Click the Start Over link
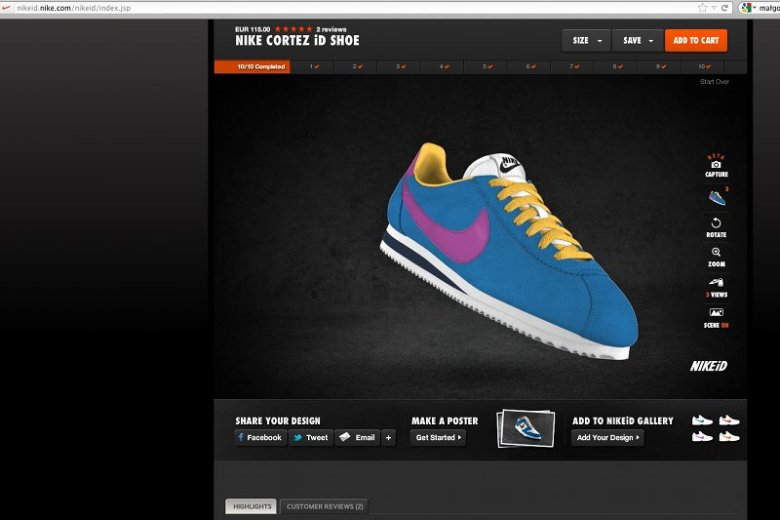780x520 pixels. (x=714, y=82)
